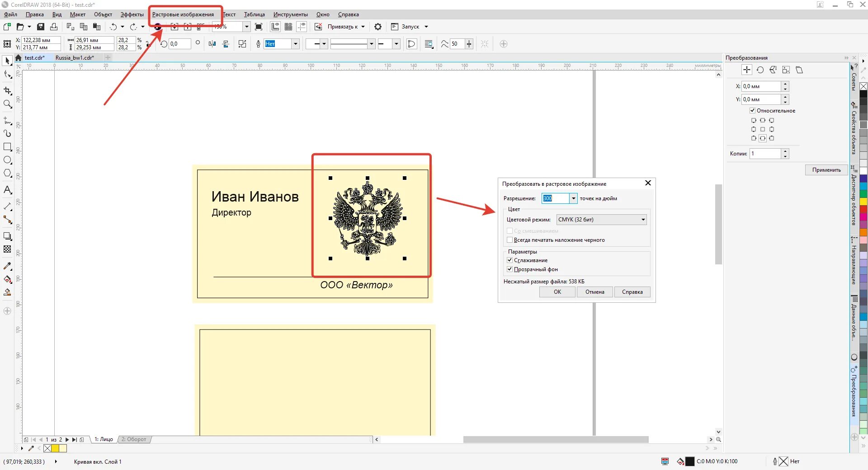Select the Interactive Fill tool
The height and width of the screenshot is (470, 868).
(x=7, y=279)
